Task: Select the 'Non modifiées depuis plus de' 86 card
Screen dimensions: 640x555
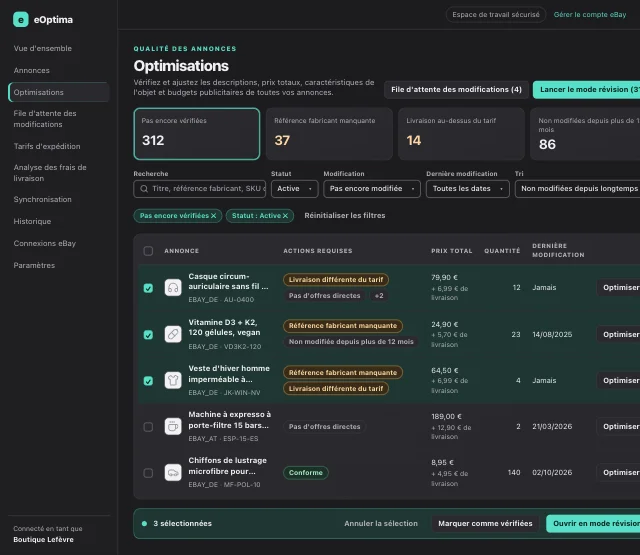Action: click(x=585, y=134)
